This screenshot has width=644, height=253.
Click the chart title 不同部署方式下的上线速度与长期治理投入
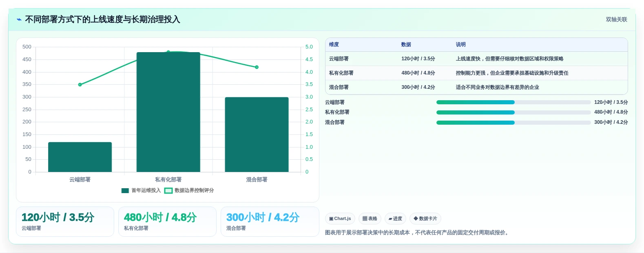[x=103, y=20]
